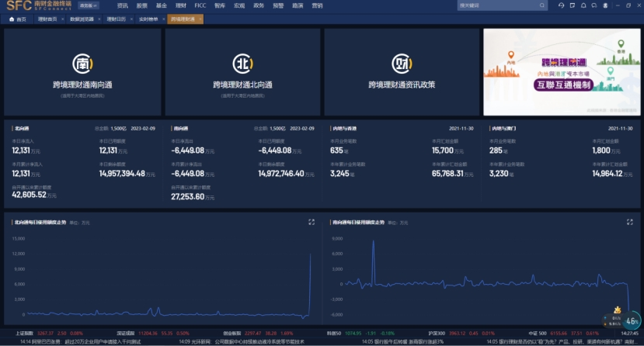Switch to the 理财首页 tab
Viewport: 644px width, 346px height.
[x=47, y=19]
